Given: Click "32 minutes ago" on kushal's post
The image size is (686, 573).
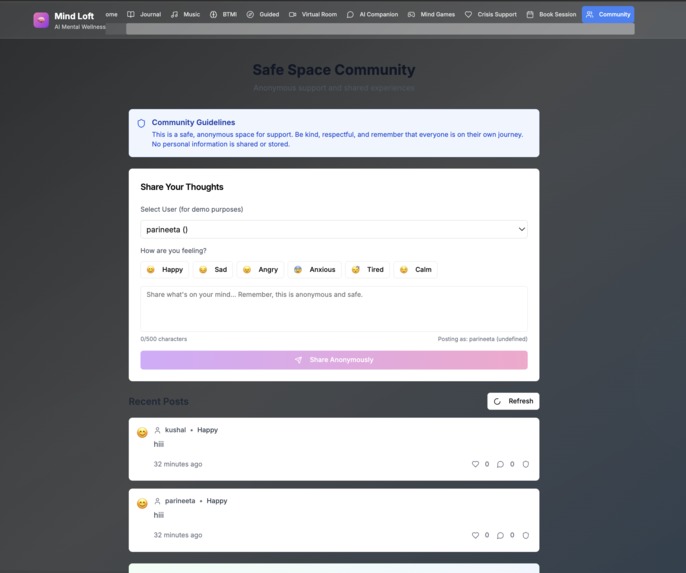Looking at the screenshot, I should click(x=178, y=464).
